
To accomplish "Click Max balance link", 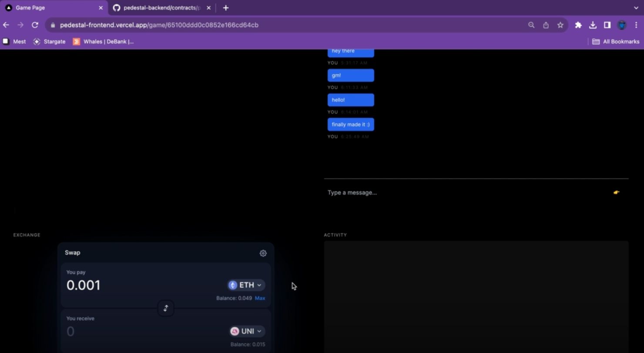I will (x=260, y=298).
